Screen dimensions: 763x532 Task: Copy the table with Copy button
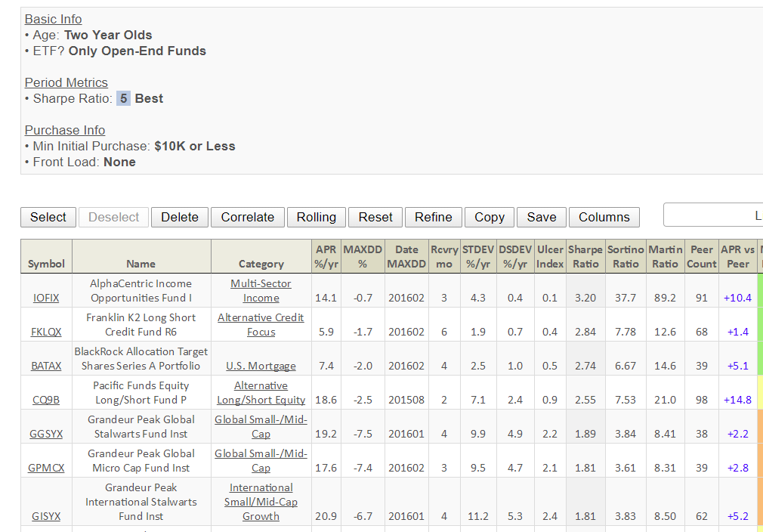[489, 217]
